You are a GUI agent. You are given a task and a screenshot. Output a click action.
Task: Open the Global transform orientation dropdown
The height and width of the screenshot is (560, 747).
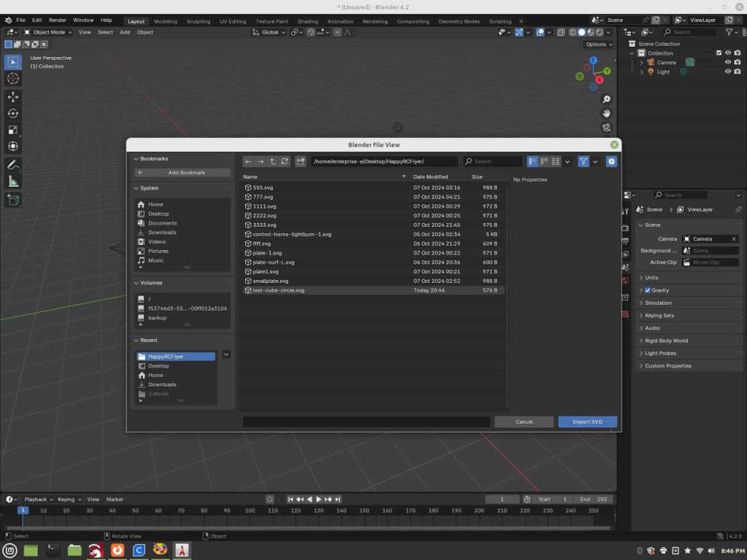pyautogui.click(x=268, y=32)
